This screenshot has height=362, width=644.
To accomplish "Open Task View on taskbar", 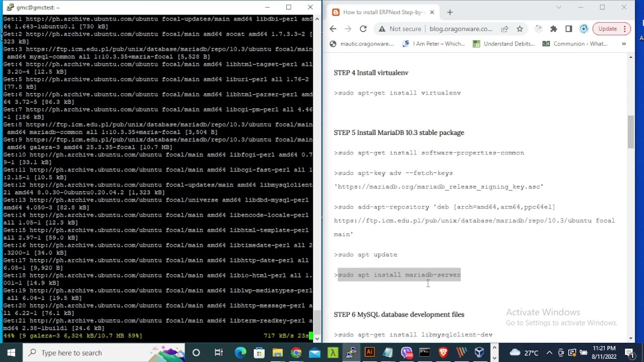I will (x=218, y=352).
